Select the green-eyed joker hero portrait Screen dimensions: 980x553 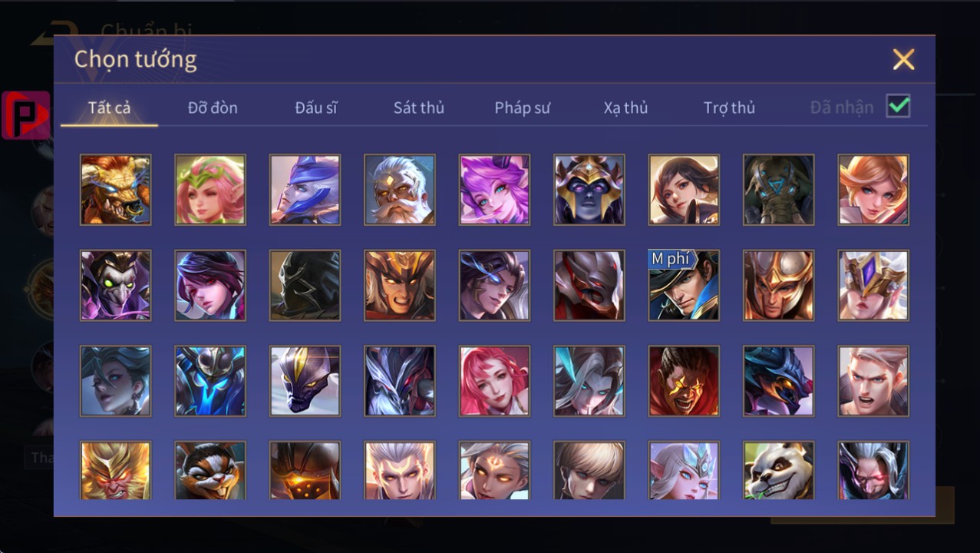click(x=115, y=285)
